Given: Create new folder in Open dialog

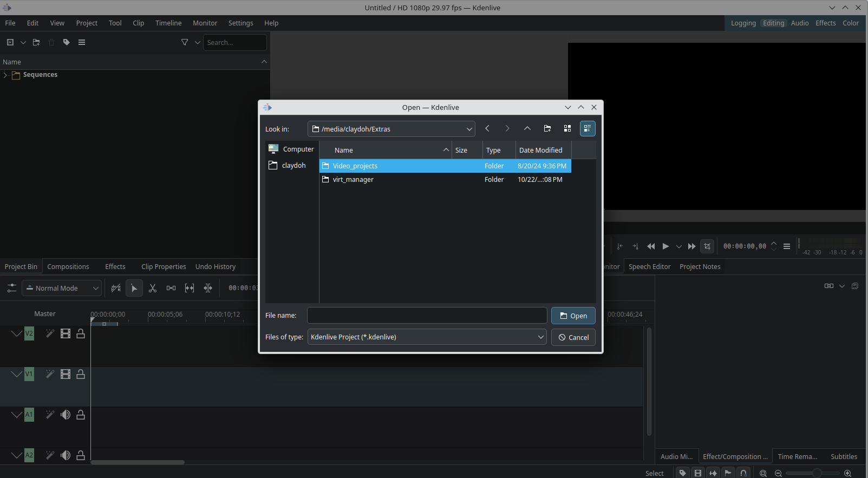Looking at the screenshot, I should (x=547, y=128).
